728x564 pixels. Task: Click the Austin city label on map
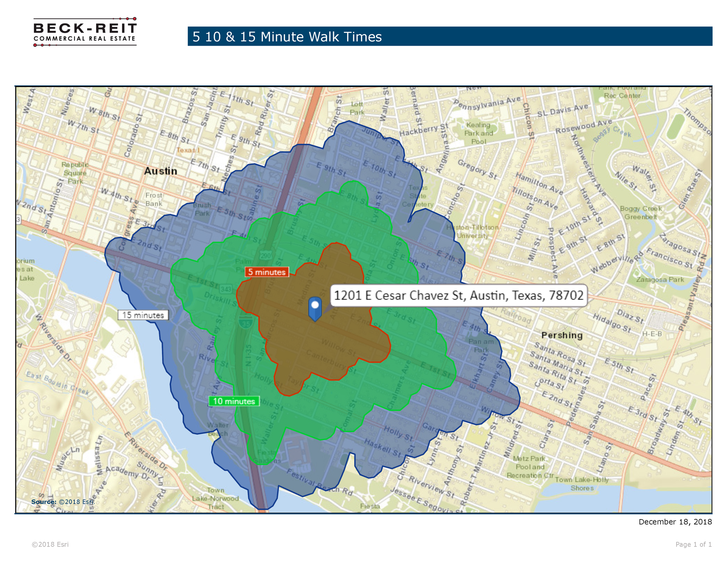click(160, 171)
